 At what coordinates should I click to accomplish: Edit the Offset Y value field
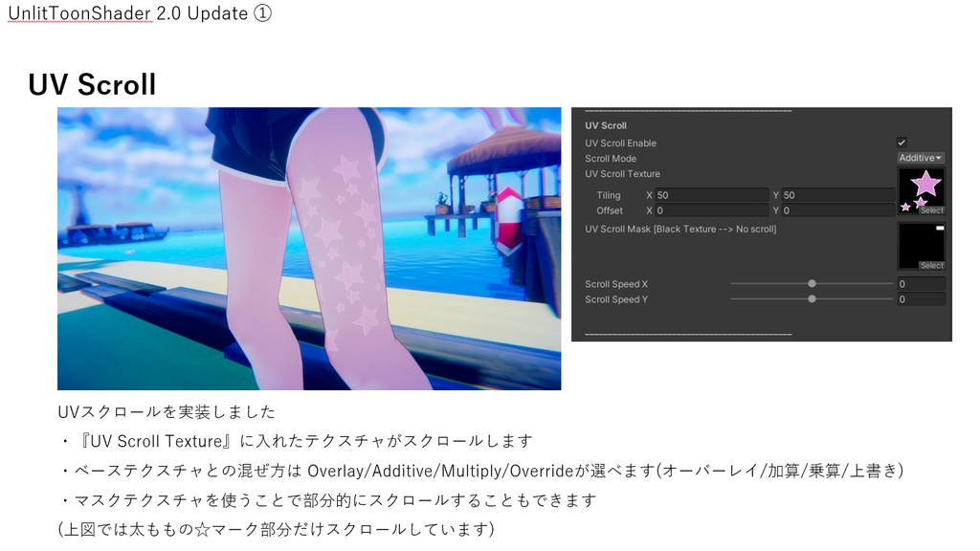[x=837, y=210]
